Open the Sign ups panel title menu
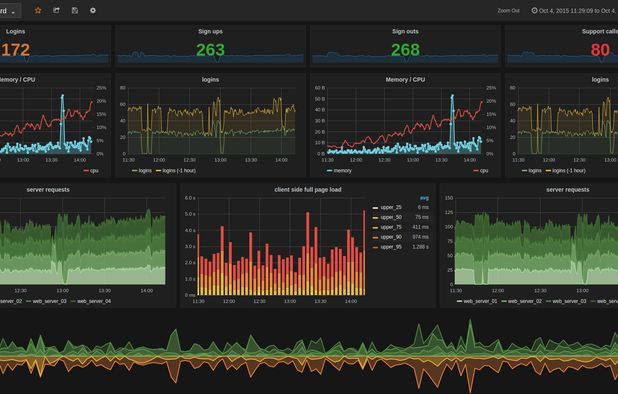This screenshot has height=394, width=618. [x=210, y=32]
